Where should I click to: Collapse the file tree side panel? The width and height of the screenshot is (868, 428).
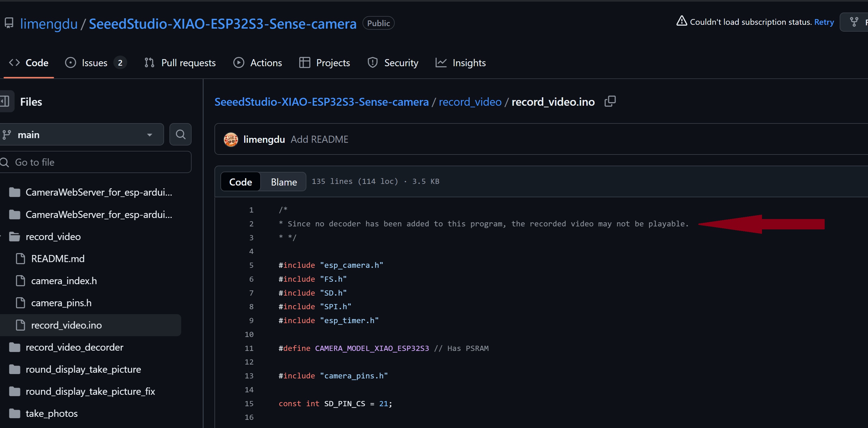point(5,101)
